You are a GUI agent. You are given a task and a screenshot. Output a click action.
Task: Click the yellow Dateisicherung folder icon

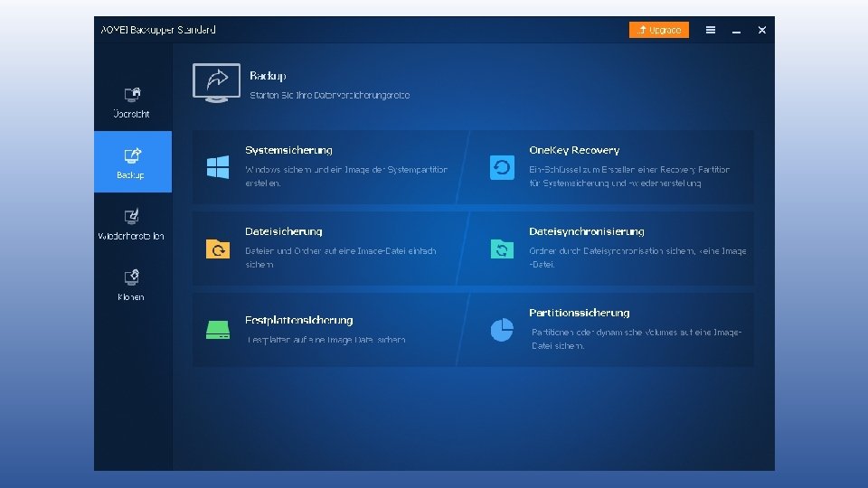tap(218, 249)
